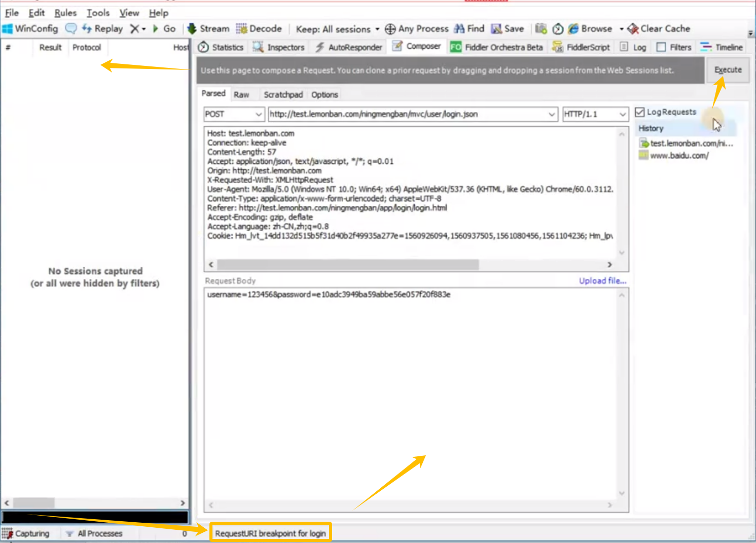This screenshot has height=543, width=756.
Task: Launch Browse from the toolbar
Action: coord(590,29)
